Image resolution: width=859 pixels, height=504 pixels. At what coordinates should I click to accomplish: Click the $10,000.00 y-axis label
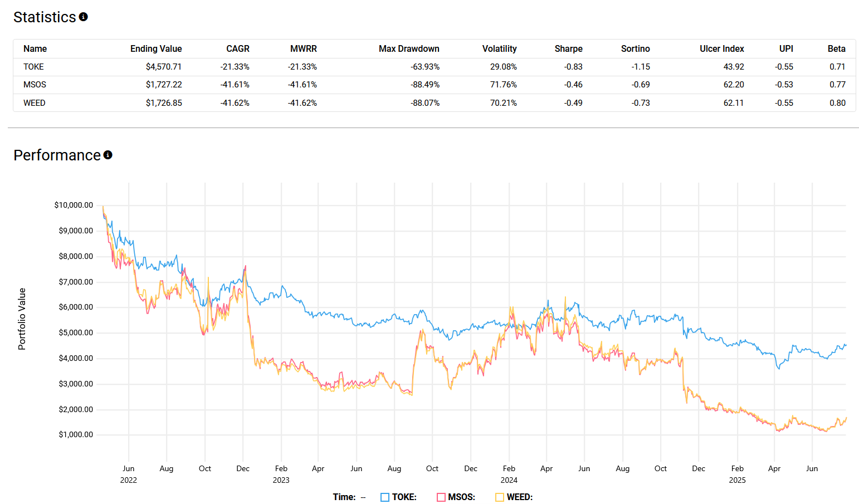coord(74,205)
